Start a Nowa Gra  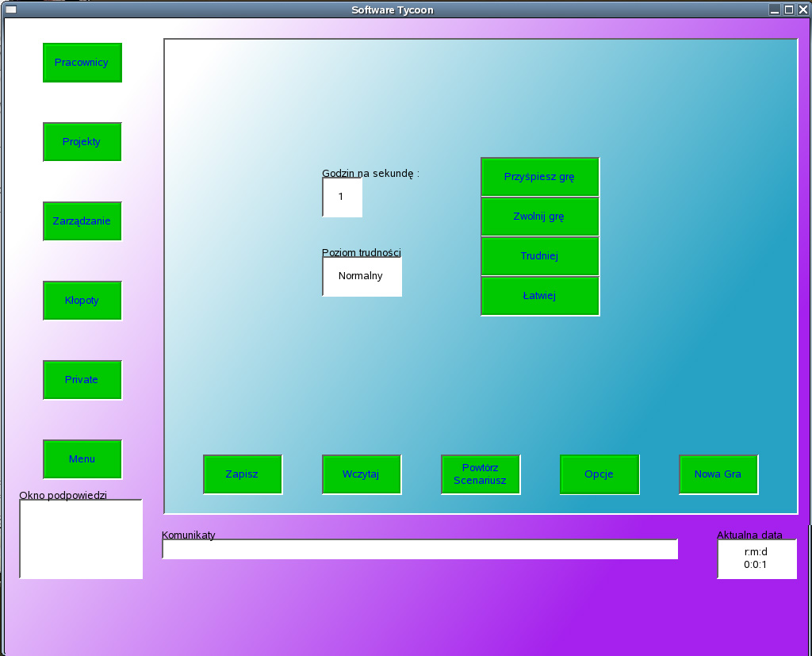718,474
